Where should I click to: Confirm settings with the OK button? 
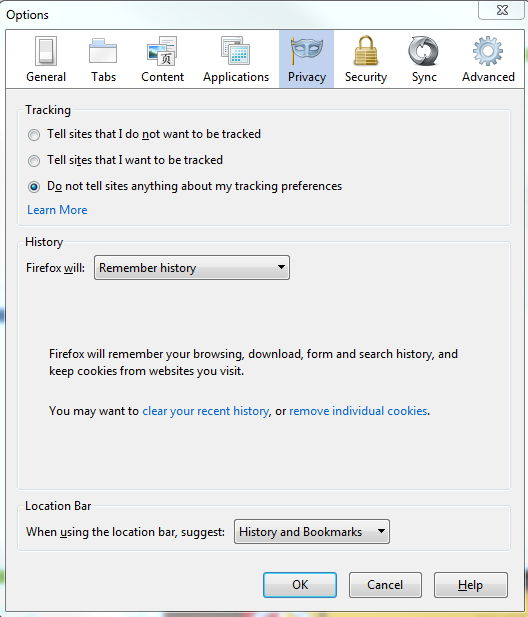coord(300,585)
